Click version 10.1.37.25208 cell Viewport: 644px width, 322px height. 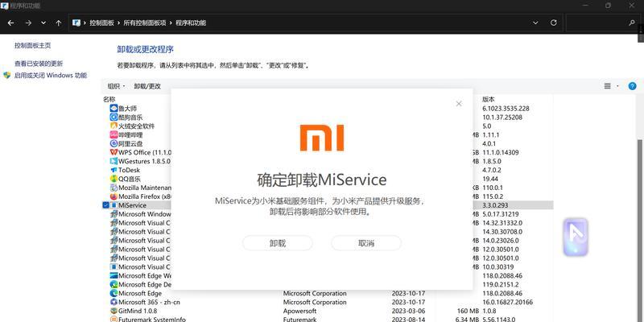click(x=502, y=117)
